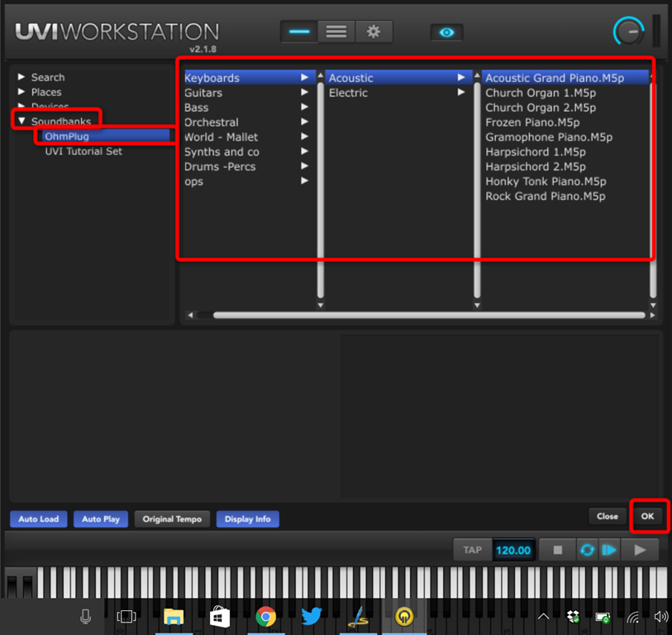Toggle the Auto Load option
This screenshot has height=635, width=672.
point(39,518)
